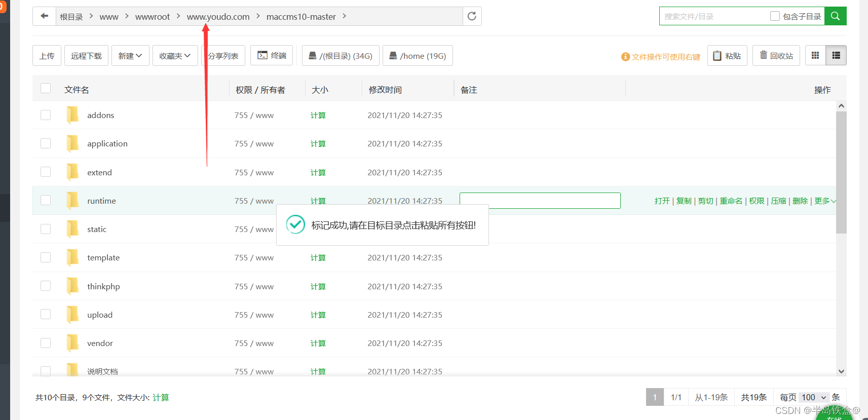Open the per-page 100 dropdown
The image size is (868, 420).
pyautogui.click(x=814, y=397)
